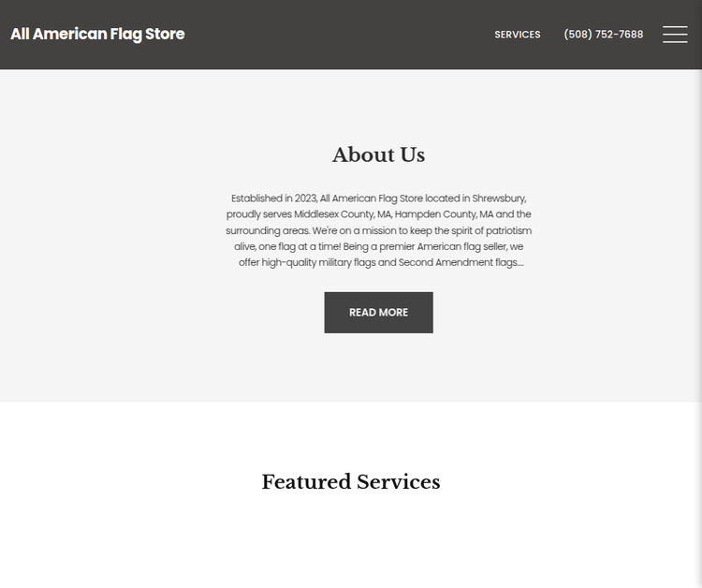Viewport: 702px width, 588px height.
Task: Click the READ MORE button
Action: pos(378,313)
